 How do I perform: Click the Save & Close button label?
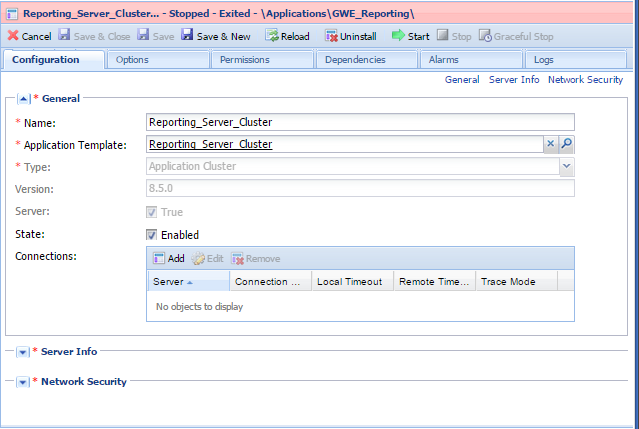pyautogui.click(x=102, y=37)
